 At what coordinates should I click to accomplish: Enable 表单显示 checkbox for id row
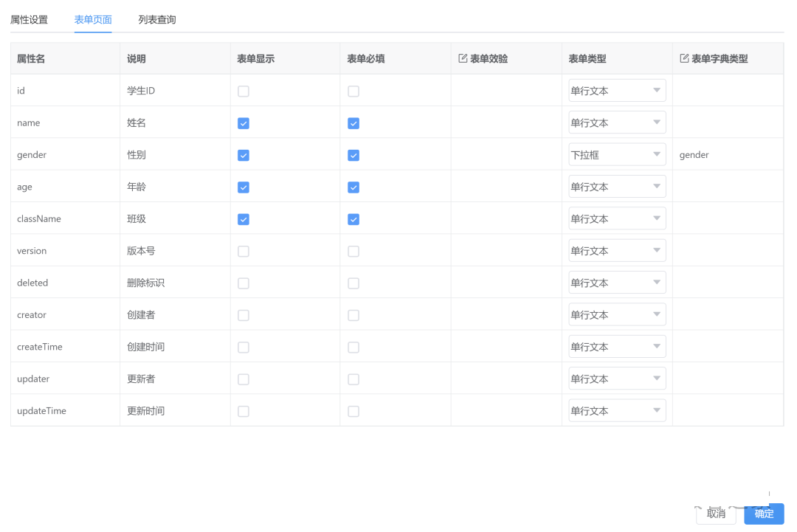point(244,91)
